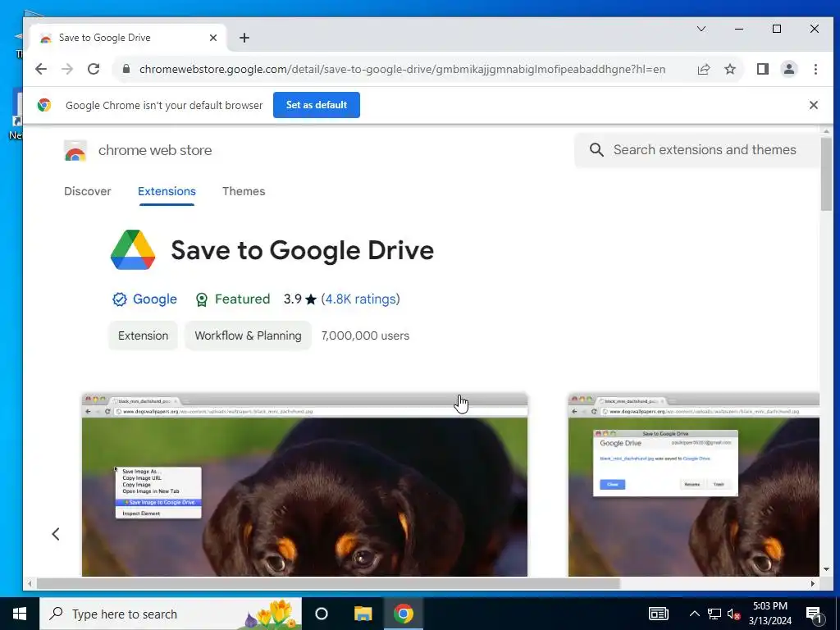Open the news and interests taskbar icon

point(659,614)
